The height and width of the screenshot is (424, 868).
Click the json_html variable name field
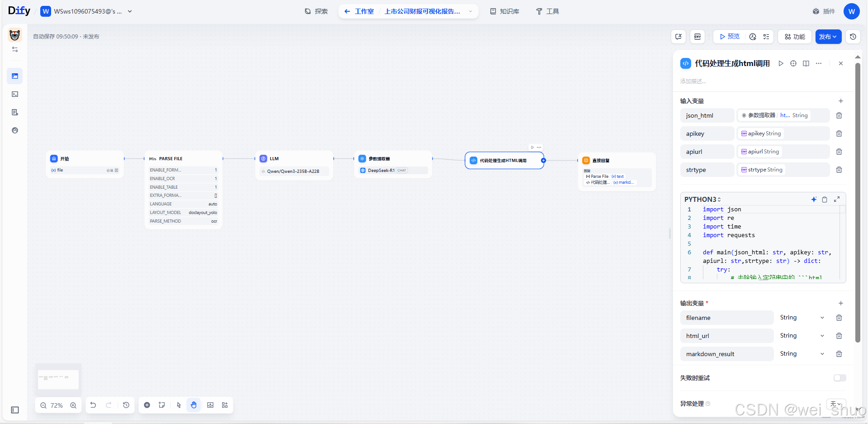click(707, 115)
